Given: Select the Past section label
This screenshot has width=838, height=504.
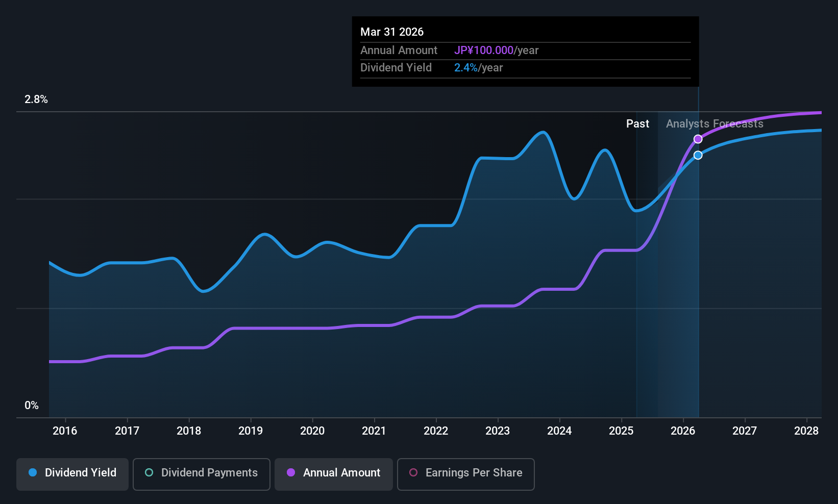Looking at the screenshot, I should click(x=637, y=123).
